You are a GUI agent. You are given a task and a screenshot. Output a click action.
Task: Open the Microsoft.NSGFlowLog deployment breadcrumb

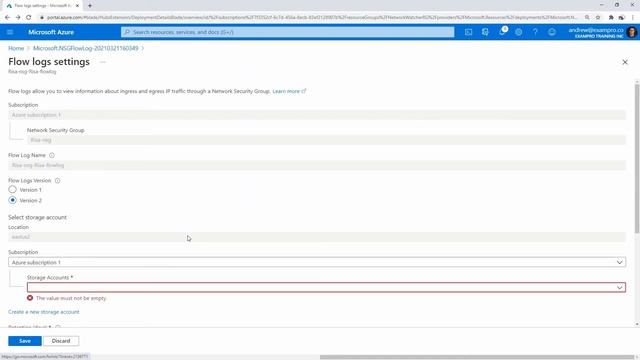86,48
